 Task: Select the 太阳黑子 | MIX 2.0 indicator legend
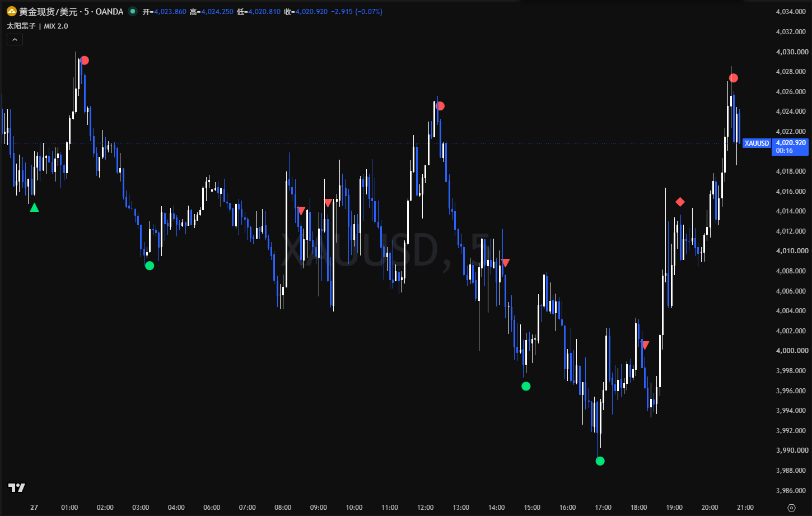tap(38, 26)
